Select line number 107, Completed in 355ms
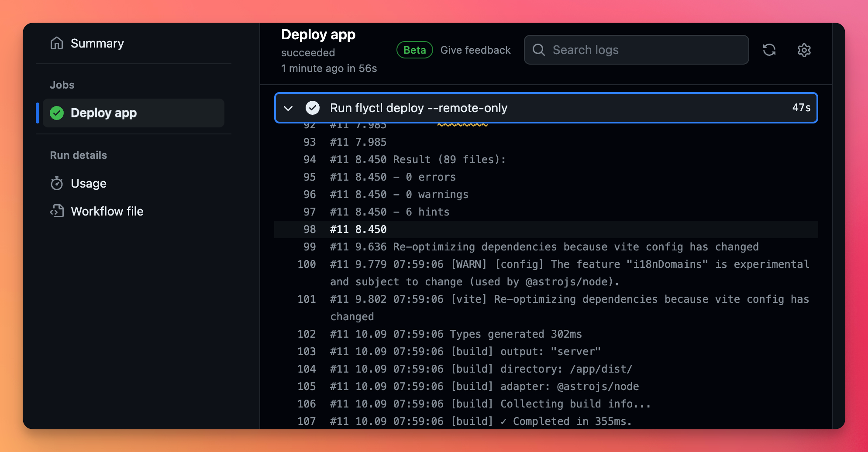 [307, 421]
